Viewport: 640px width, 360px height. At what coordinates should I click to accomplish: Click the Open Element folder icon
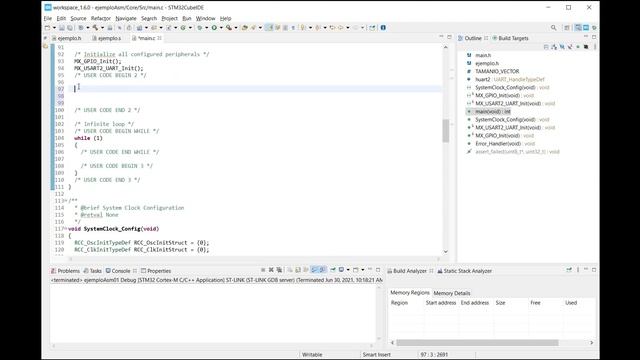(244, 28)
